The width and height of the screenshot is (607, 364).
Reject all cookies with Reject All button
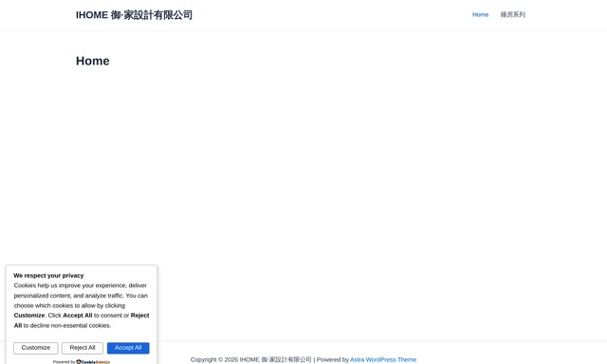click(x=83, y=348)
